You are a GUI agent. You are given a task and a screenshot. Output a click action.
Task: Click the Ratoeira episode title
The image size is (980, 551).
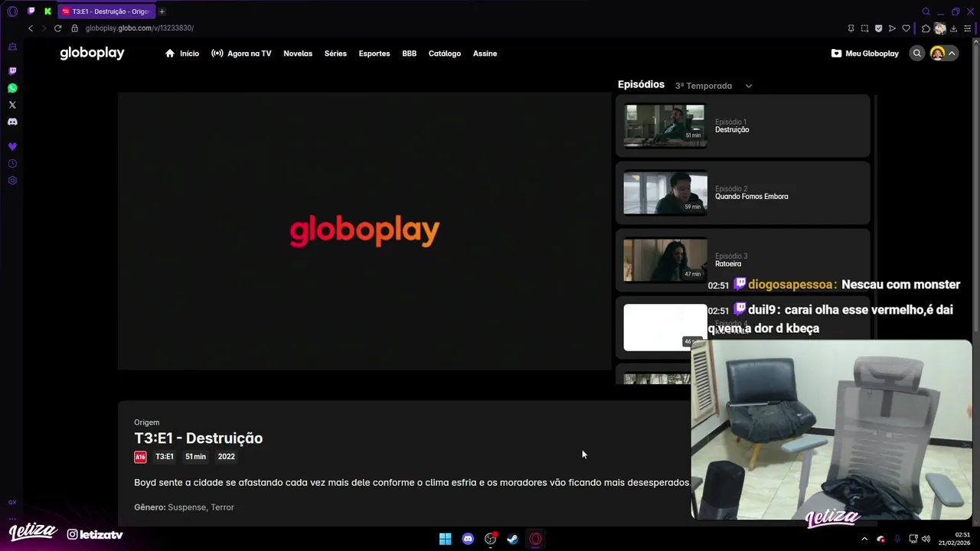pyautogui.click(x=728, y=264)
